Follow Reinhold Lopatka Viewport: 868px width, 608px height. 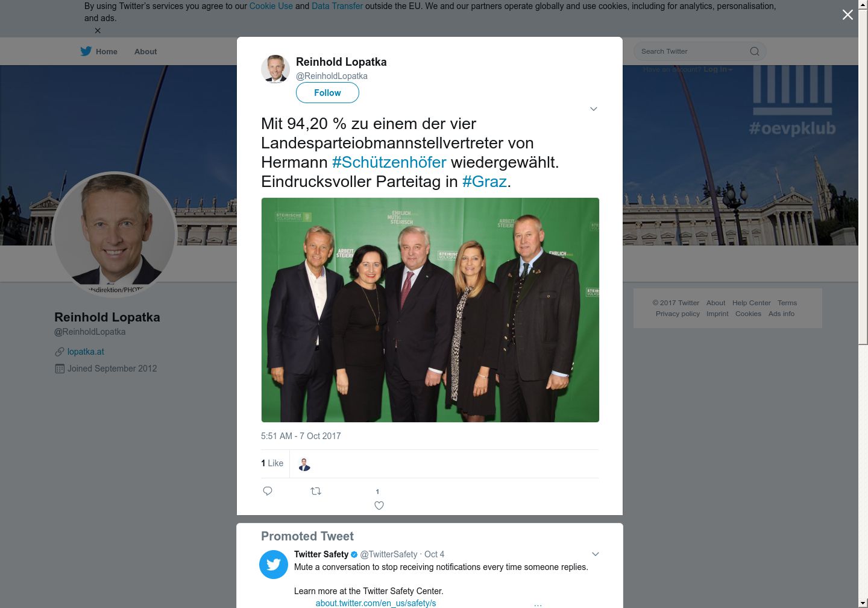[327, 93]
